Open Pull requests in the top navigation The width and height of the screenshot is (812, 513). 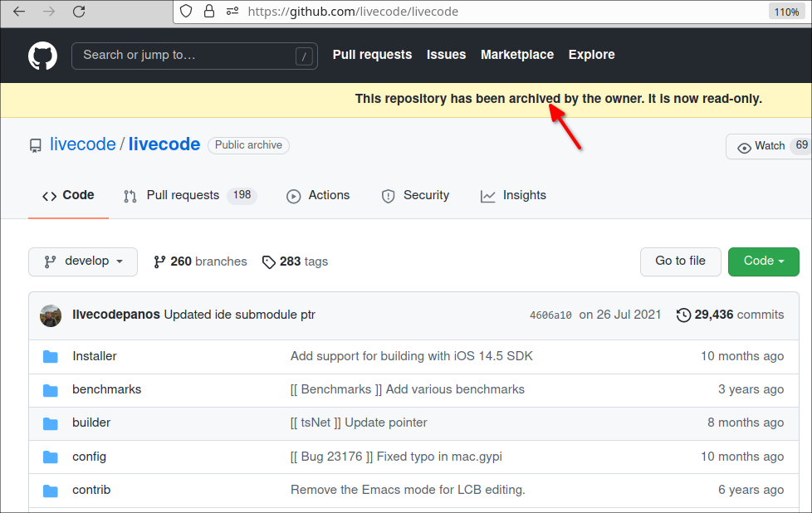point(372,55)
